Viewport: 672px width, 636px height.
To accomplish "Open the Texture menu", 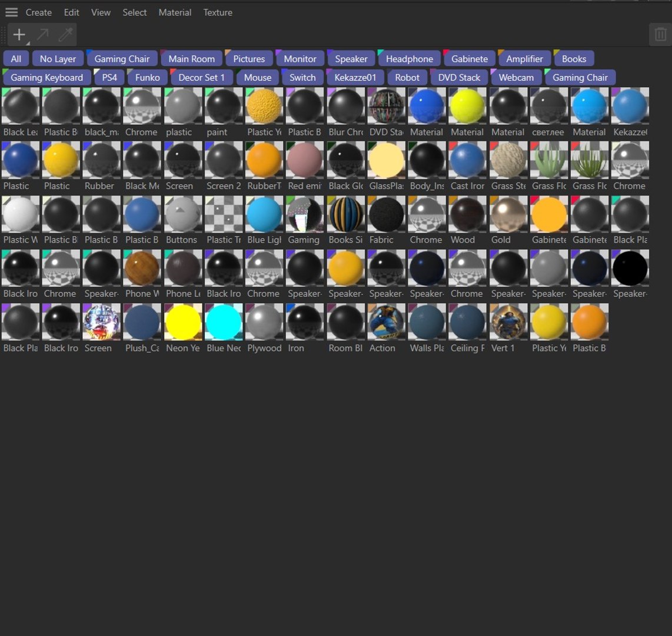I will click(x=218, y=12).
